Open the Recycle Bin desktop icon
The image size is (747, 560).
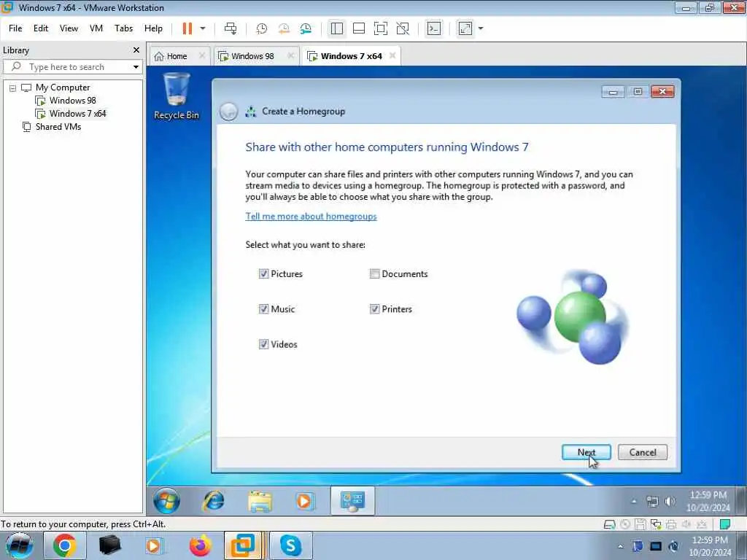177,96
